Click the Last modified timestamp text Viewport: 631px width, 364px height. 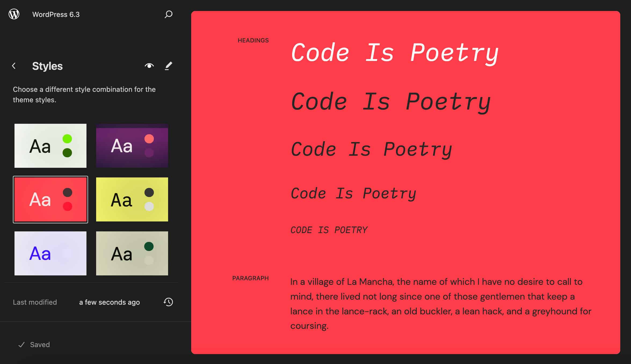109,302
